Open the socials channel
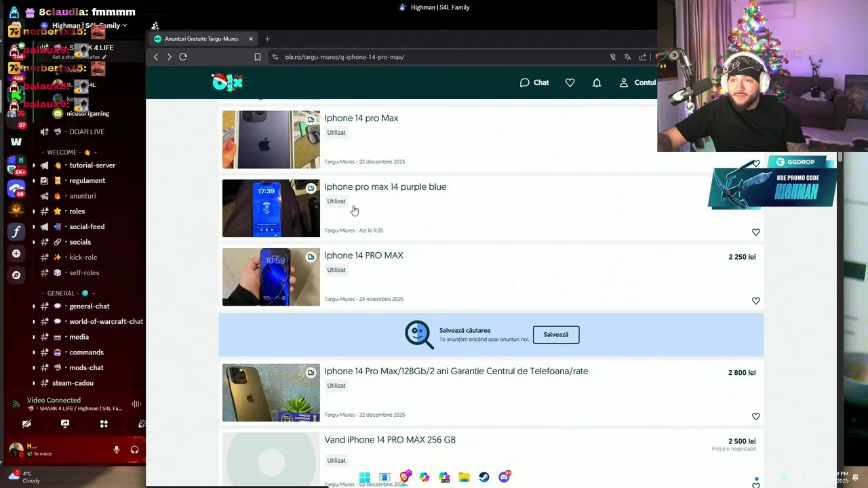 click(x=80, y=242)
